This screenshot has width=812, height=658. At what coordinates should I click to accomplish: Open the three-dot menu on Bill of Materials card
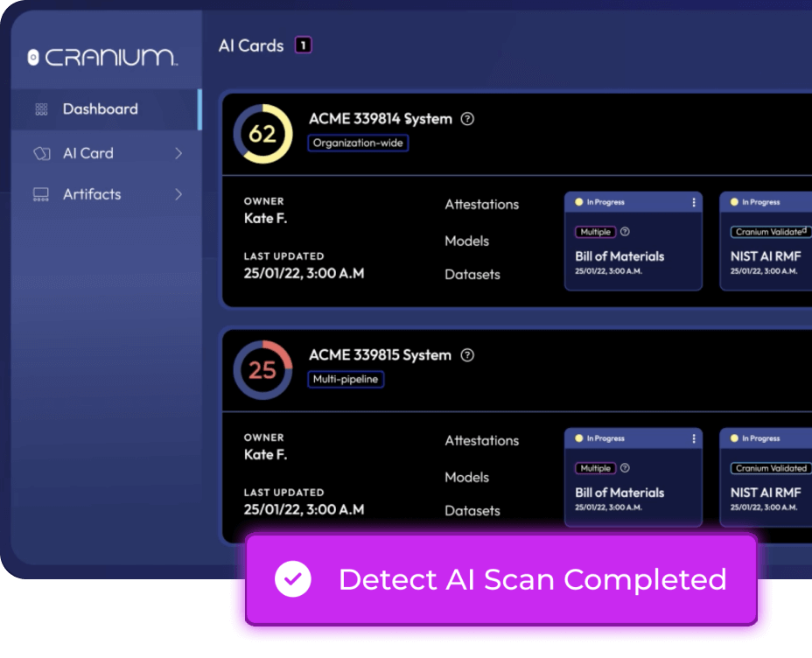tap(696, 202)
